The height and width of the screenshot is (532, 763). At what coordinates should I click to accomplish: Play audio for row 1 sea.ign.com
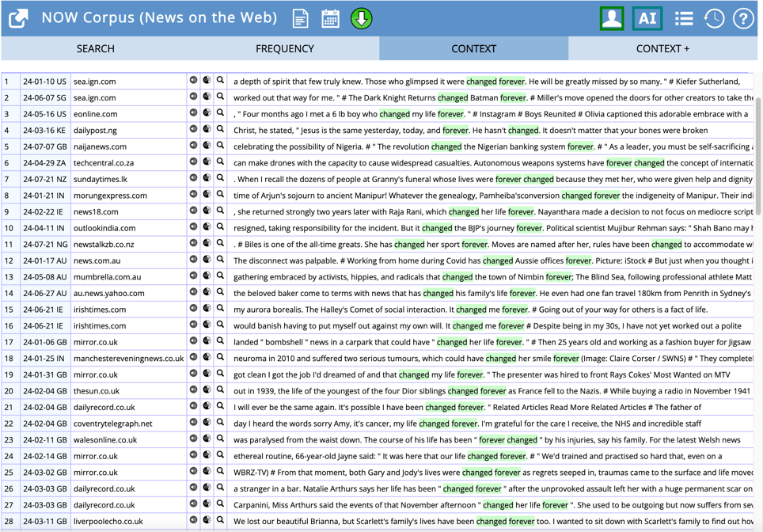pyautogui.click(x=194, y=80)
